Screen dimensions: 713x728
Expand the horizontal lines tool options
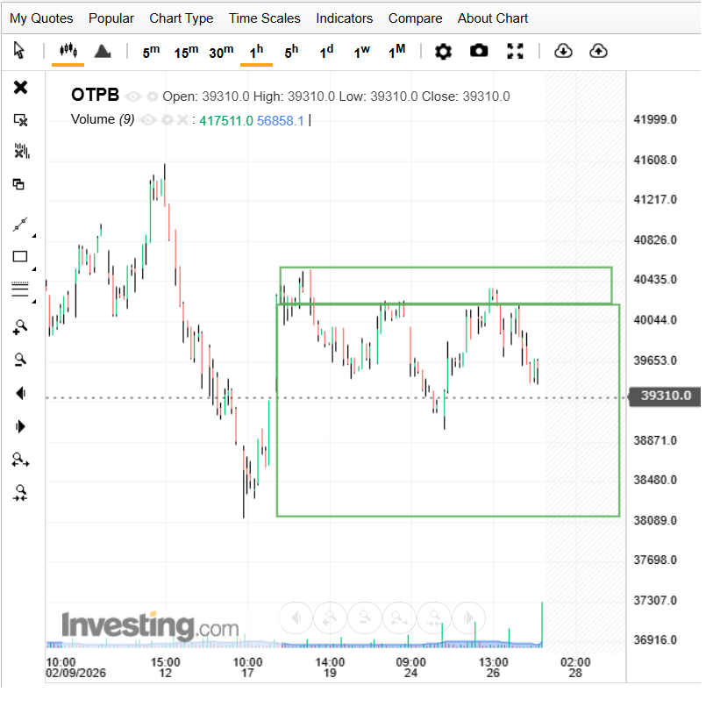33,301
